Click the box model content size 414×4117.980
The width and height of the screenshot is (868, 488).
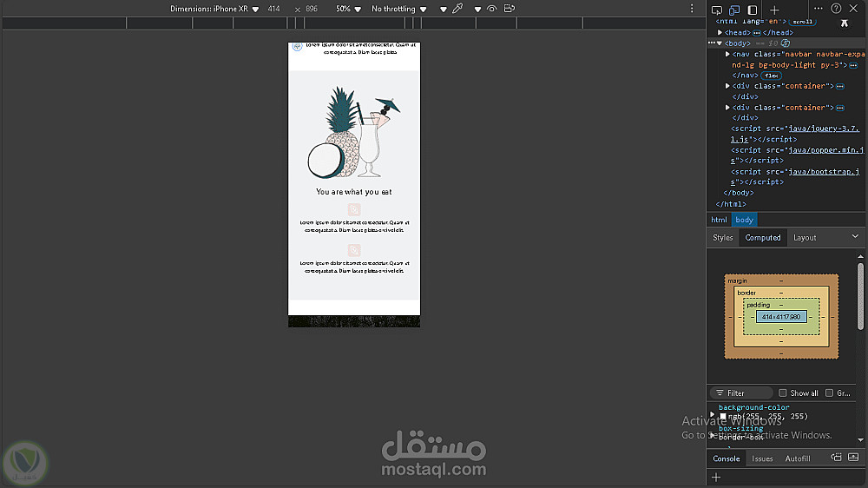click(781, 317)
